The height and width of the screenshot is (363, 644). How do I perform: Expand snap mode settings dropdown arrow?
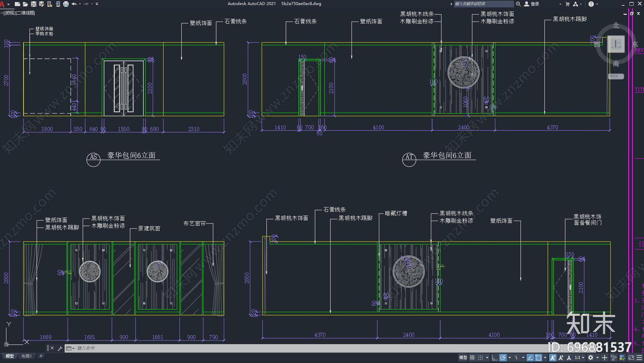tap(487, 357)
